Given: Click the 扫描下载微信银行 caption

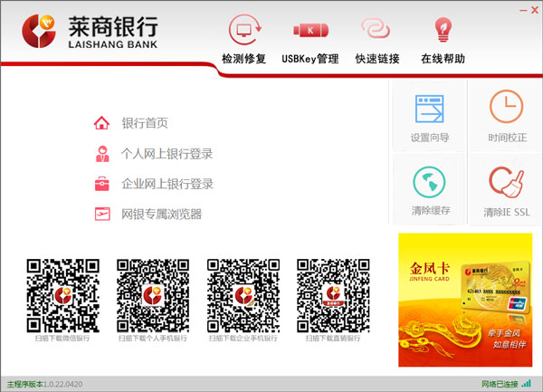Looking at the screenshot, I should click(x=62, y=338).
